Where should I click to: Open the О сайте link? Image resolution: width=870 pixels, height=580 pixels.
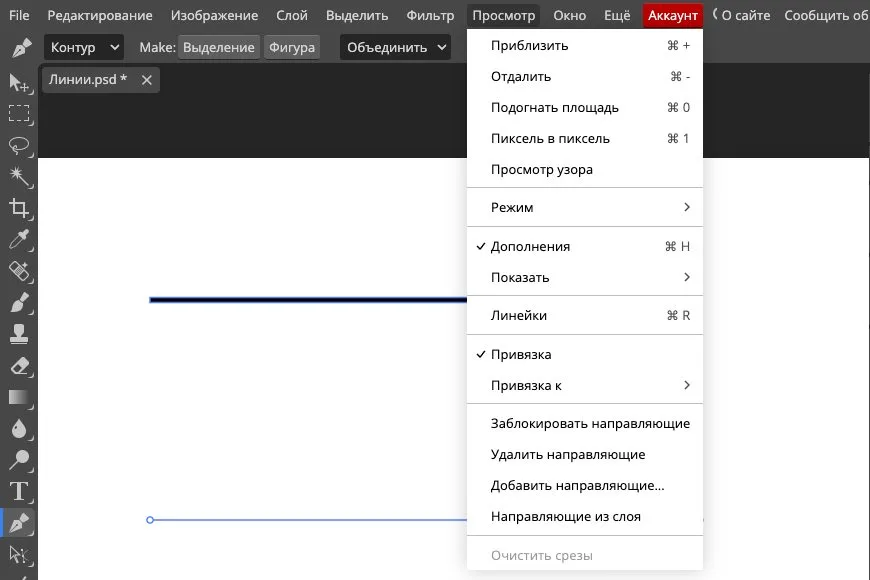[x=746, y=16]
